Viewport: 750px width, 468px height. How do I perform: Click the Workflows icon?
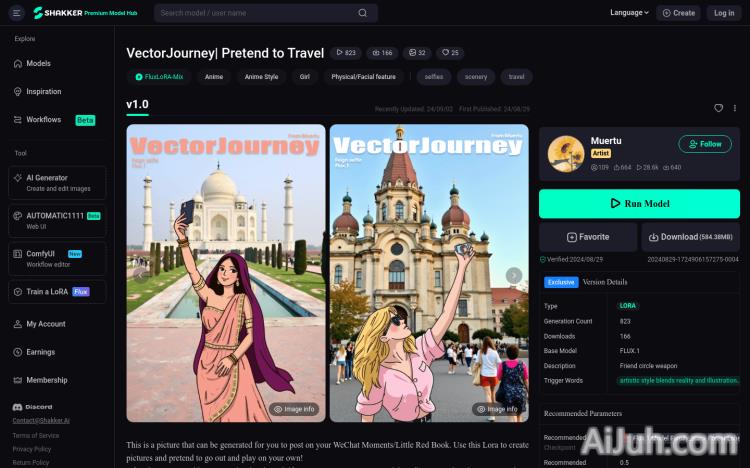click(18, 120)
